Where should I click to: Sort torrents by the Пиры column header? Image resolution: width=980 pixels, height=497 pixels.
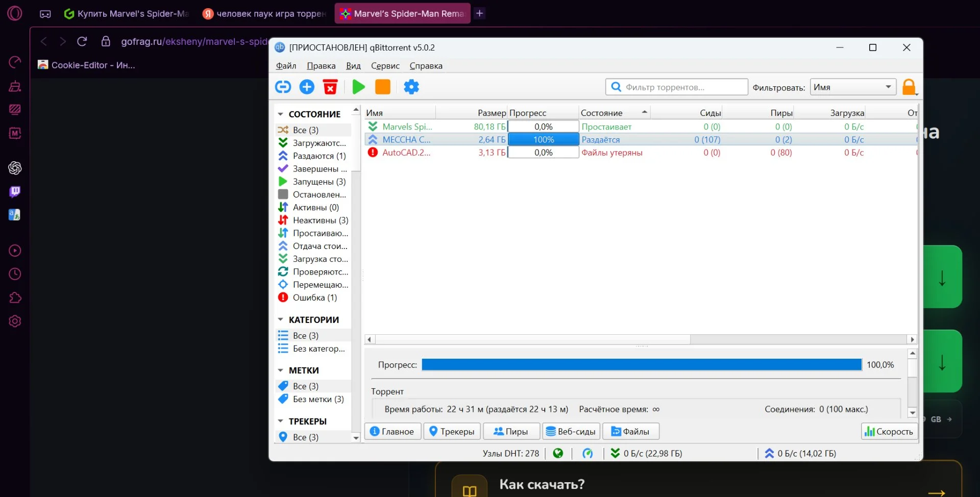coord(758,113)
